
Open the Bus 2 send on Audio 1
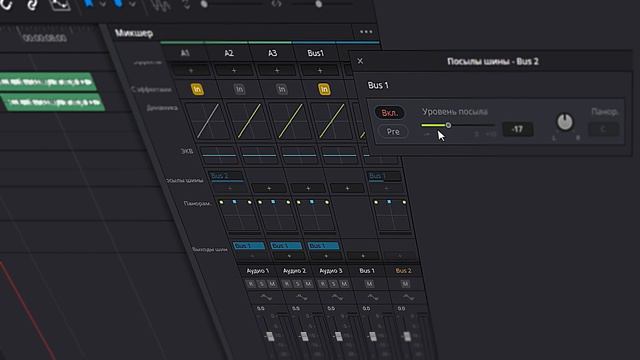click(226, 176)
